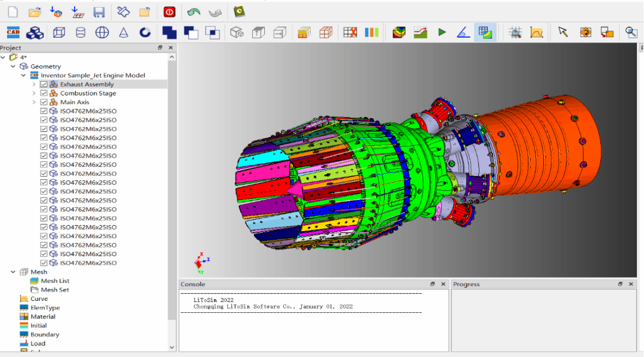Click the green undo arrow
The height and width of the screenshot is (357, 644).
193,12
